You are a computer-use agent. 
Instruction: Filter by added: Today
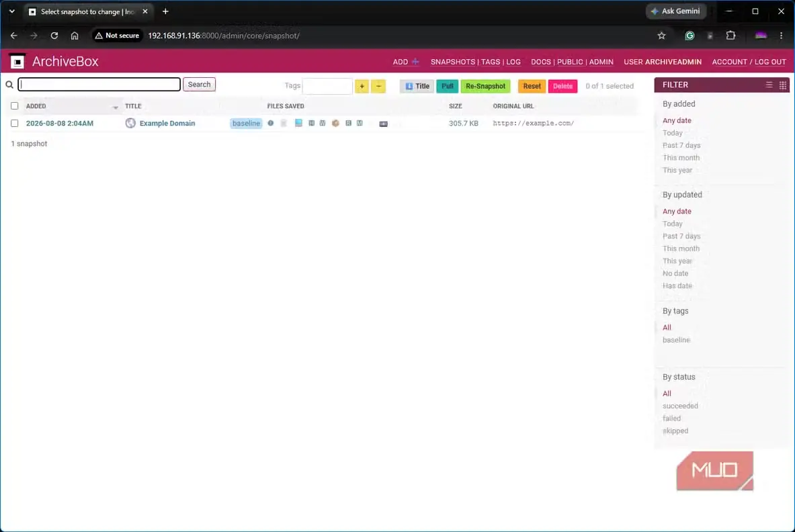pyautogui.click(x=672, y=133)
